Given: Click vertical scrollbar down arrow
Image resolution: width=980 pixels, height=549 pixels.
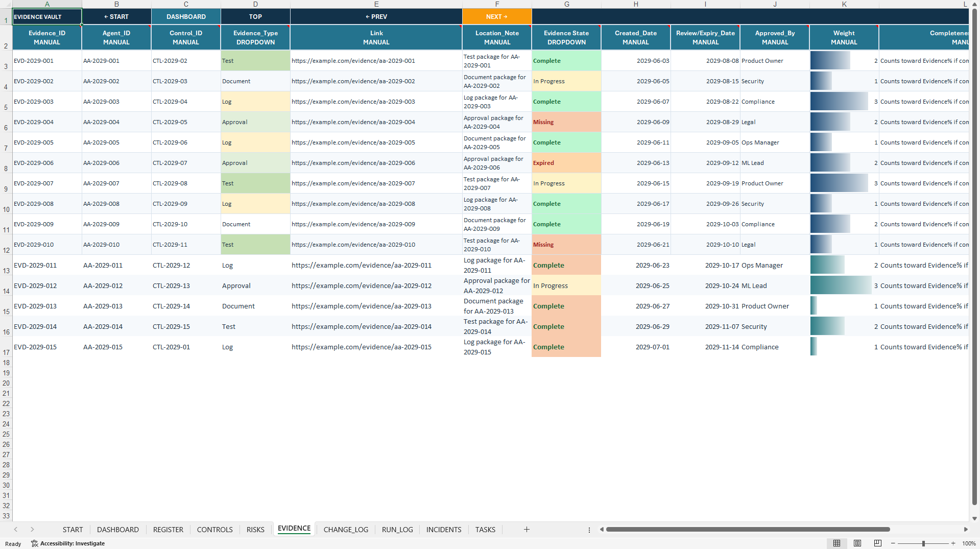Looking at the screenshot, I should pos(974,518).
